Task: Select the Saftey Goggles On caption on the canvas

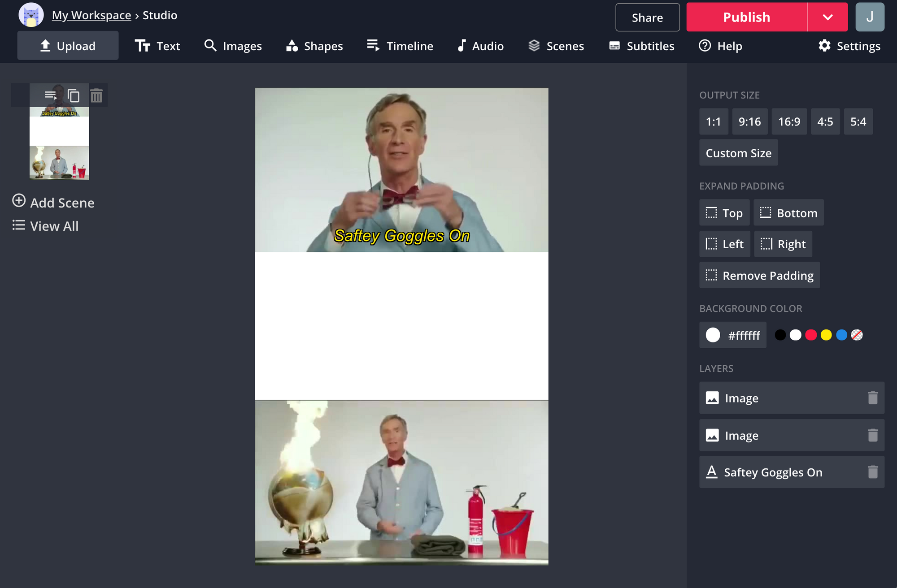Action: (x=402, y=236)
